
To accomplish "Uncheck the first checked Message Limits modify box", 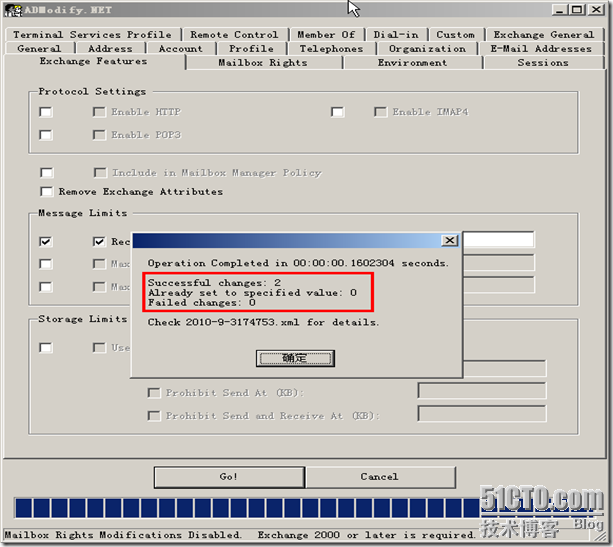I will [46, 242].
